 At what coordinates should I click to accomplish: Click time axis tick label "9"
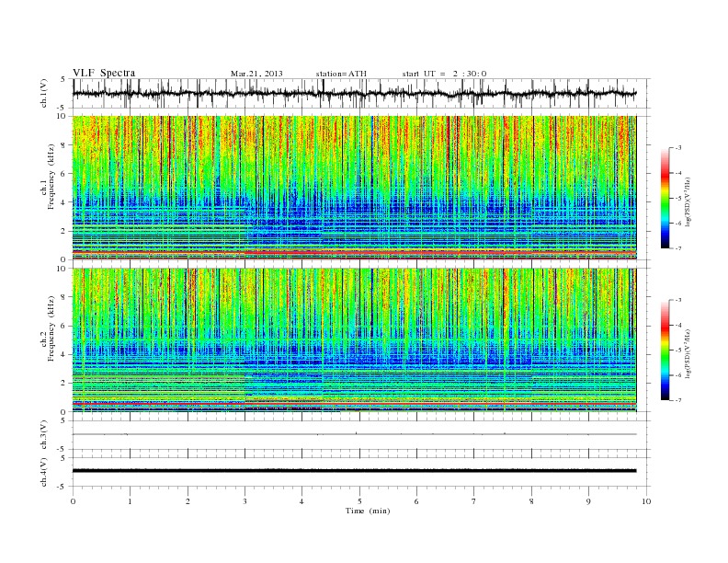588,501
